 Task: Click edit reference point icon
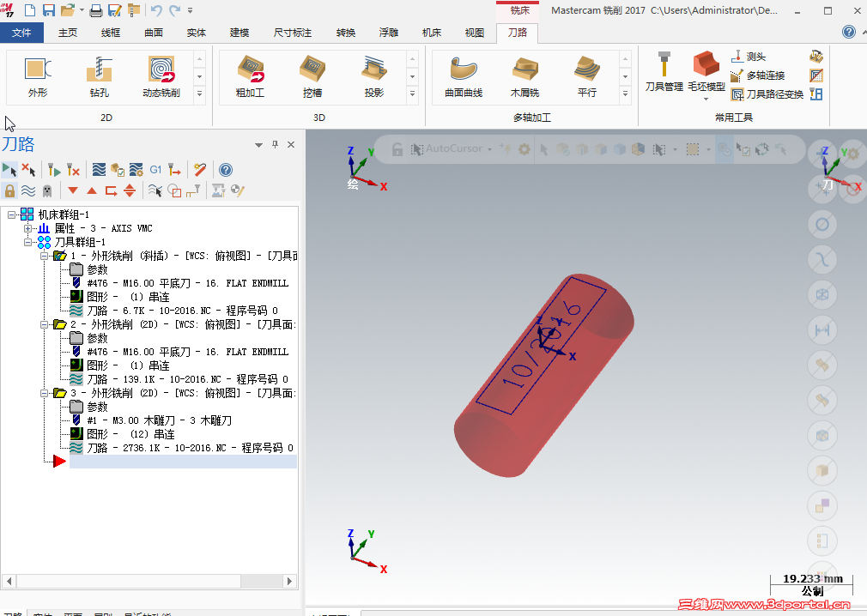point(192,191)
